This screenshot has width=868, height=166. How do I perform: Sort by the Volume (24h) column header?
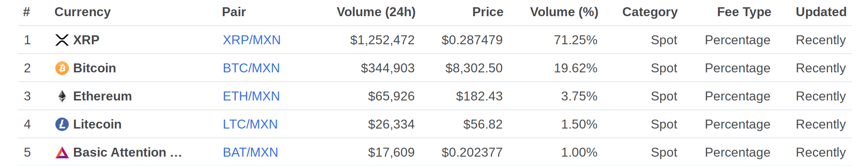click(x=376, y=12)
